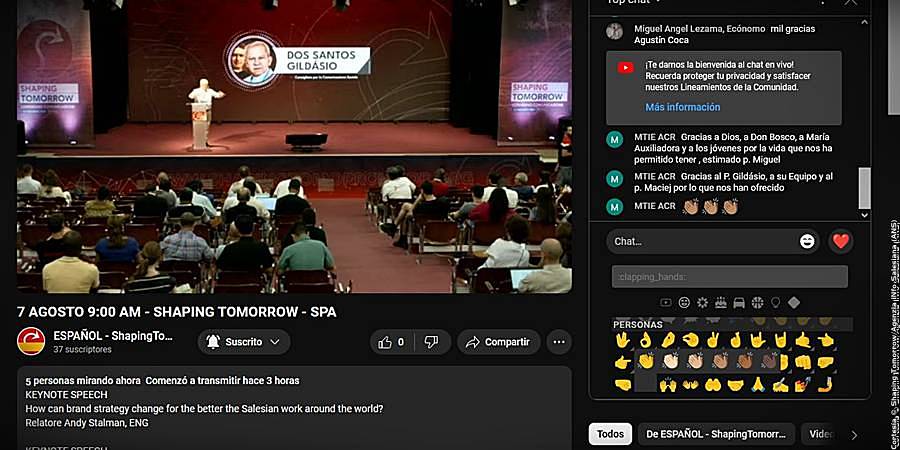Toggle the thumbs down dislike button

pos(432,342)
